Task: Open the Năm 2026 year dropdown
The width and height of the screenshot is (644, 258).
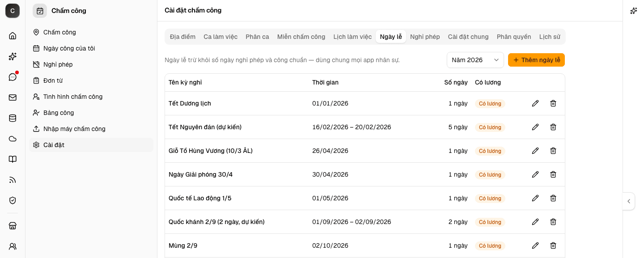Action: tap(475, 60)
